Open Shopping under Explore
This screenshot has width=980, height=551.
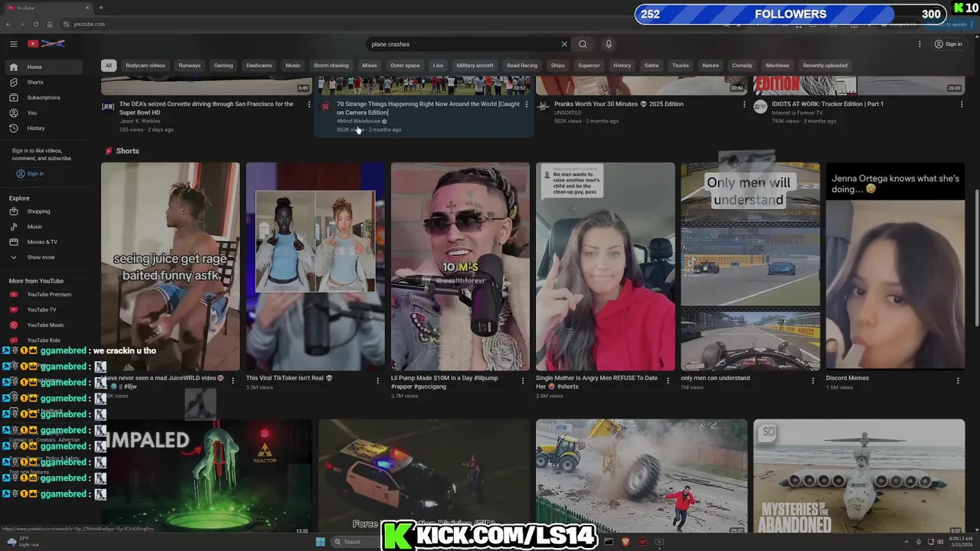(45, 211)
